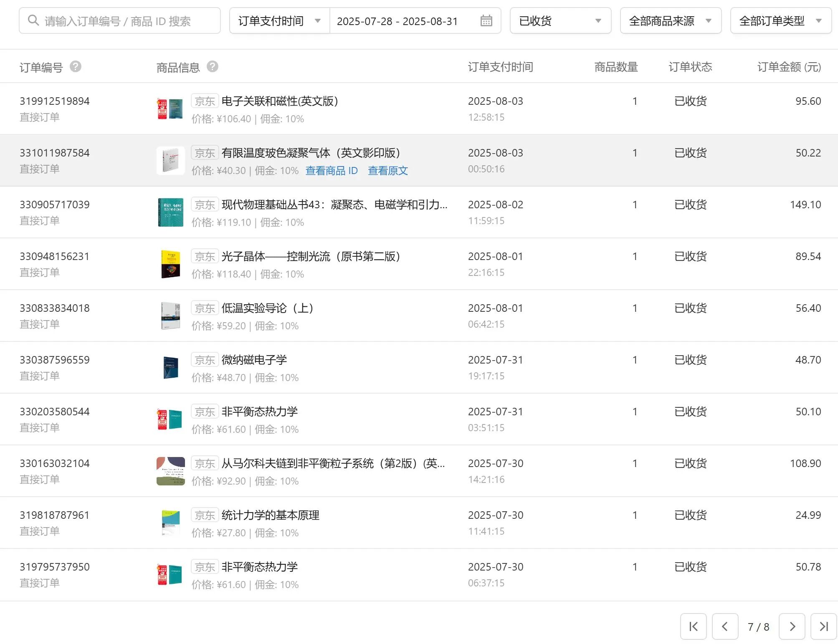838x644 pixels.
Task: Click the help icon beside 订单编号
Action: coord(75,66)
